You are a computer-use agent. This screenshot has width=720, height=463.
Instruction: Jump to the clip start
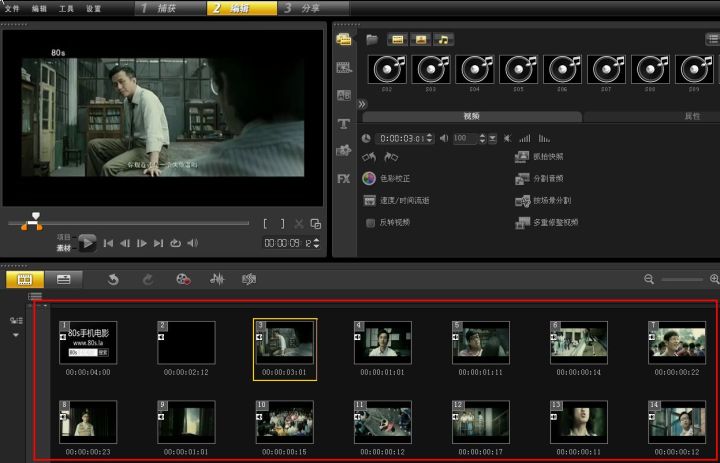point(108,243)
